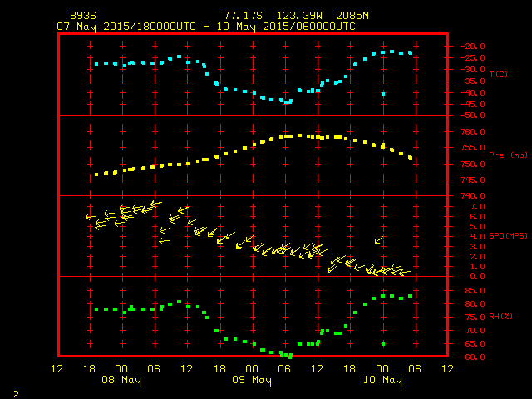Click the 750.0 pressure tick value
The image size is (532, 399).
coord(472,165)
